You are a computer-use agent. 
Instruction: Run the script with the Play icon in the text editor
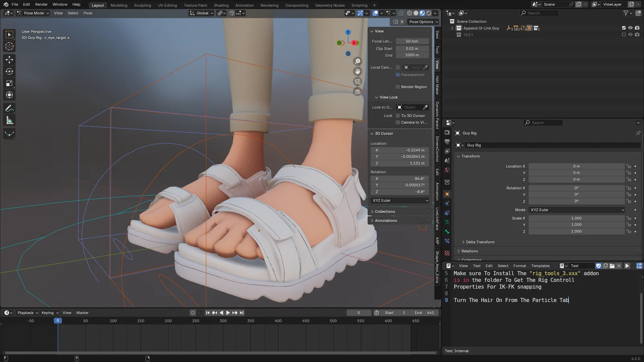(627, 265)
